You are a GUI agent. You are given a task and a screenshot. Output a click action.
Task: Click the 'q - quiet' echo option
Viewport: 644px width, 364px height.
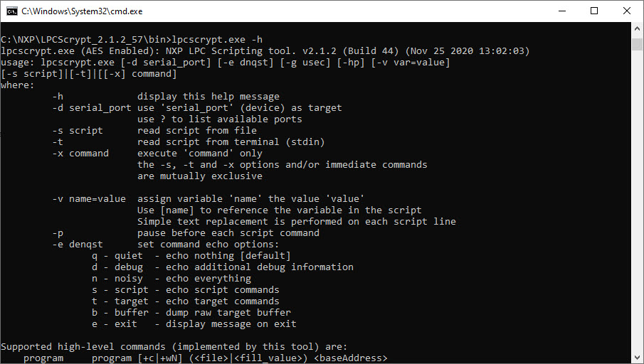[x=117, y=256]
